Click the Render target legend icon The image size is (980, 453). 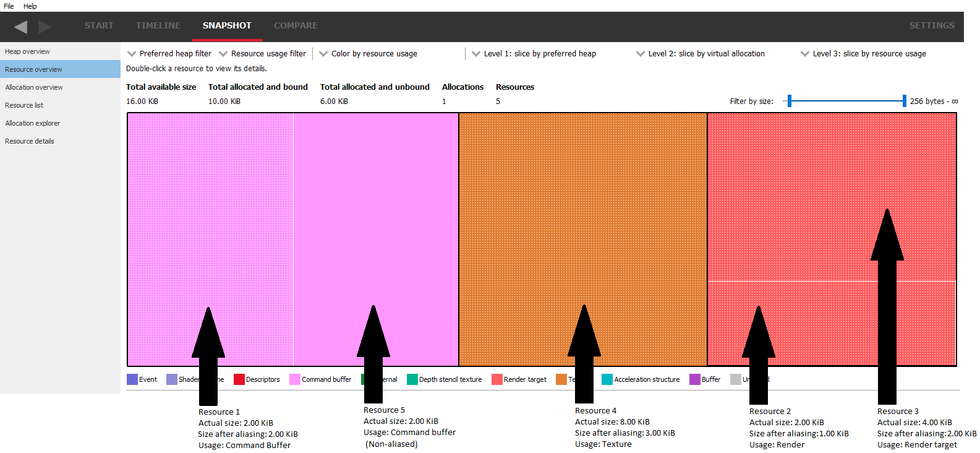pos(497,379)
